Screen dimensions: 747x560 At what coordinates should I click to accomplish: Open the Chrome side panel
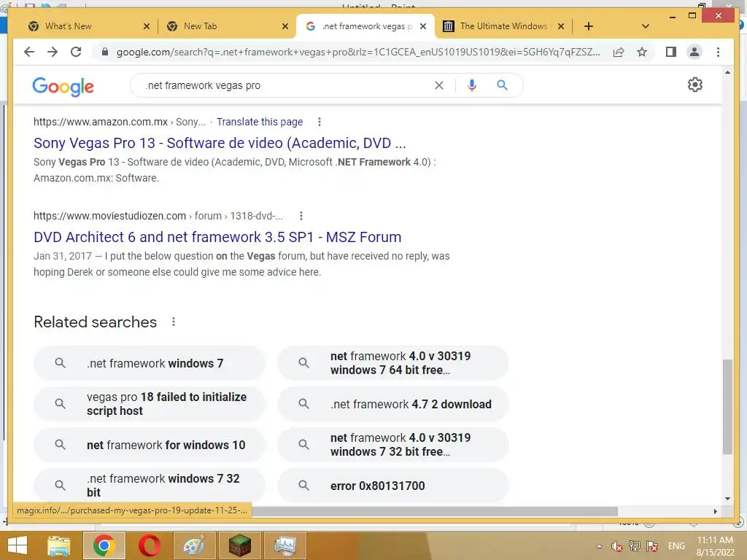pos(671,52)
